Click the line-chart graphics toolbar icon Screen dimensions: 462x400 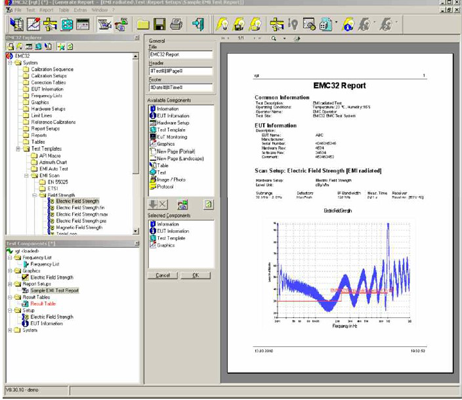coord(34,24)
